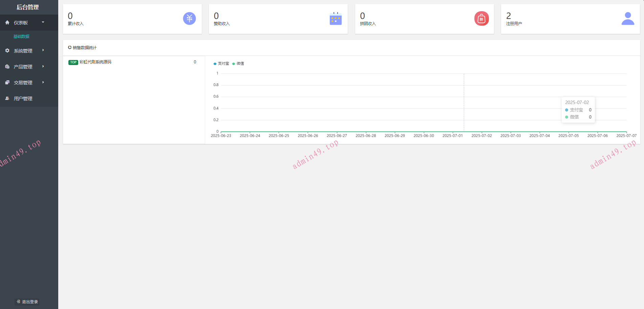The height and width of the screenshot is (309, 644).
Task: Toggle 微信 series in chart legend
Action: coord(238,64)
